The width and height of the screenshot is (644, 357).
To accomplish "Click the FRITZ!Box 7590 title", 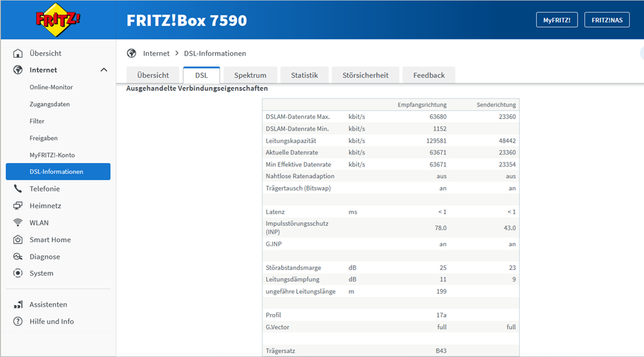I will pos(186,20).
